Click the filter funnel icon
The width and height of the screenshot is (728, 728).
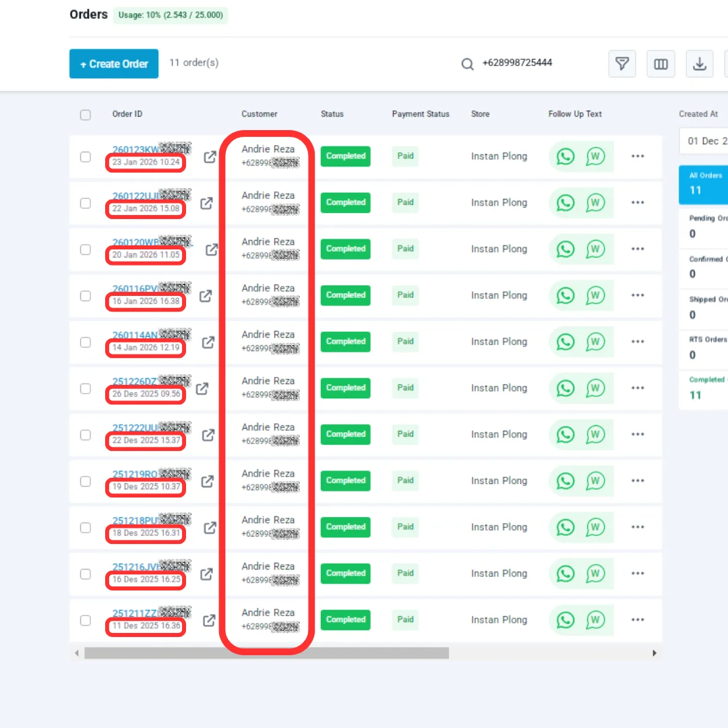click(x=622, y=64)
